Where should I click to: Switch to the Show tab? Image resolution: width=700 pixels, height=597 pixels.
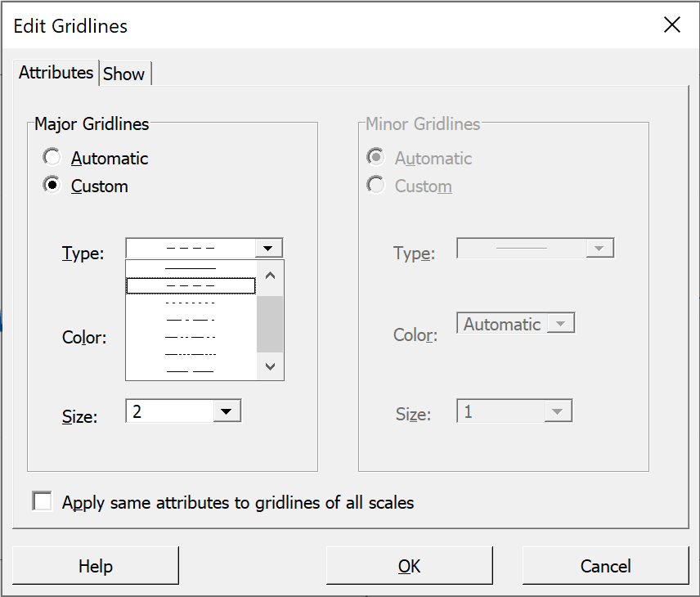click(x=124, y=74)
